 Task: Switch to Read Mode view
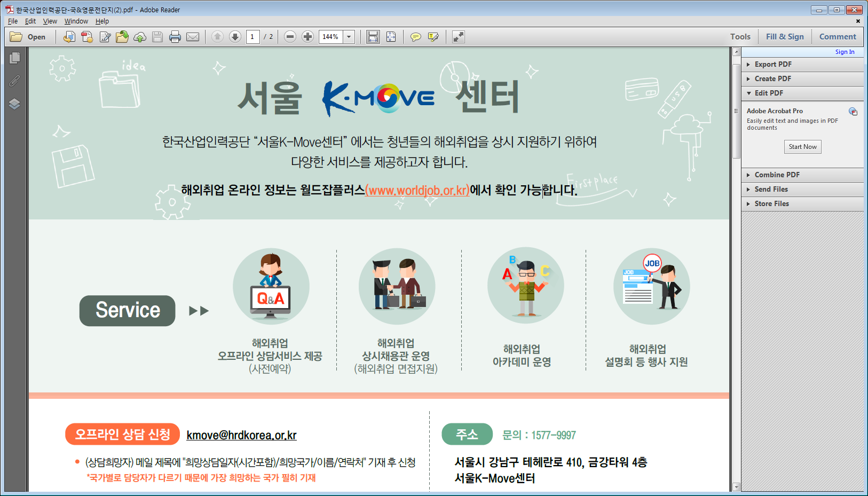459,37
